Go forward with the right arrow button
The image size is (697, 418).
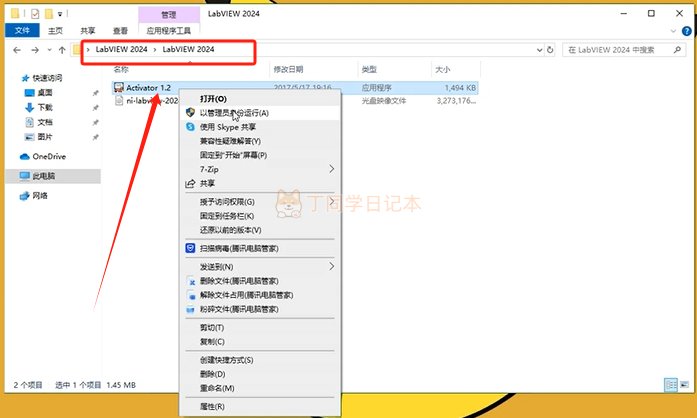35,50
